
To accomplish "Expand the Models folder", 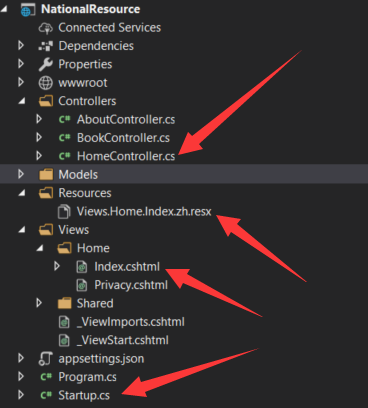I will click(21, 174).
